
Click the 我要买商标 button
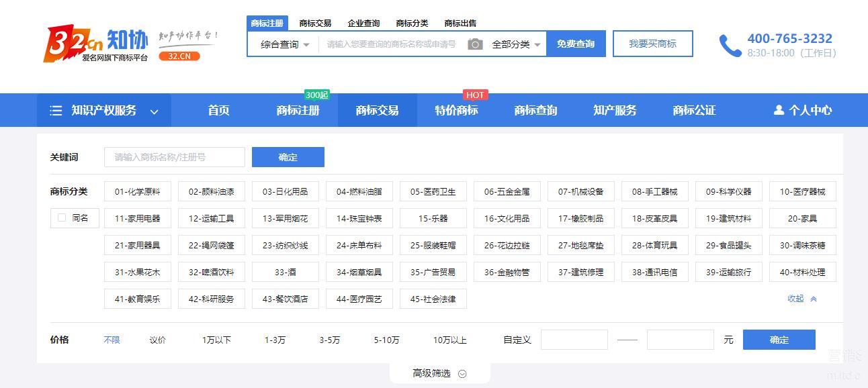pos(652,44)
